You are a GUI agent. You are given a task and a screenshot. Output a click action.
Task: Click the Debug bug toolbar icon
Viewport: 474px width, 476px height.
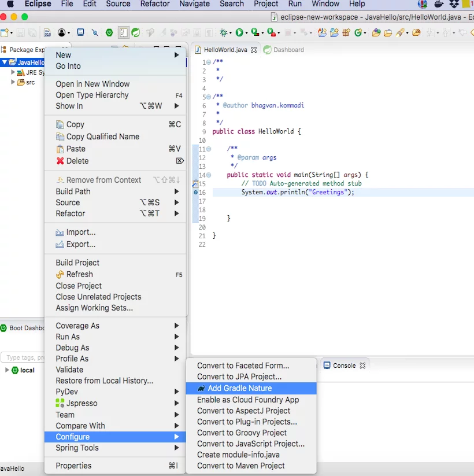click(x=223, y=32)
